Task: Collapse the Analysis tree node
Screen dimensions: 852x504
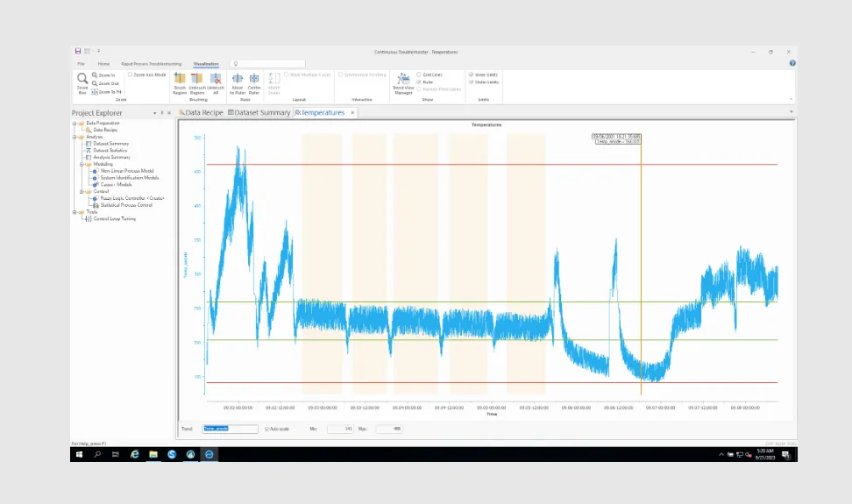Action: pos(75,137)
